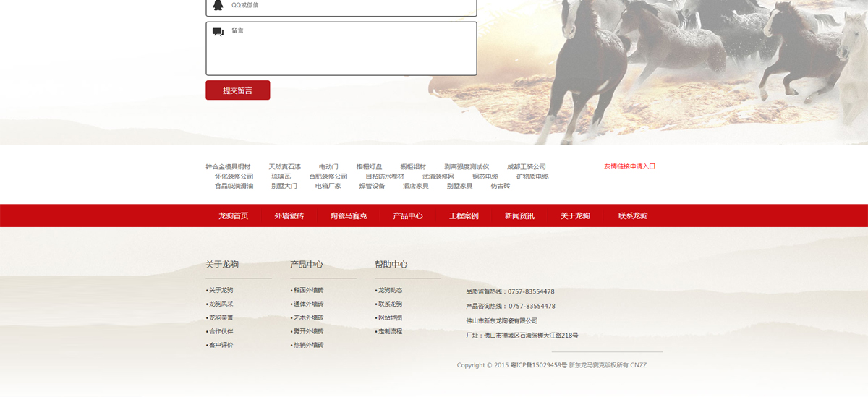This screenshot has height=397, width=868.
Task: Open 龙驹风采 in the footer list
Action: [x=221, y=304]
